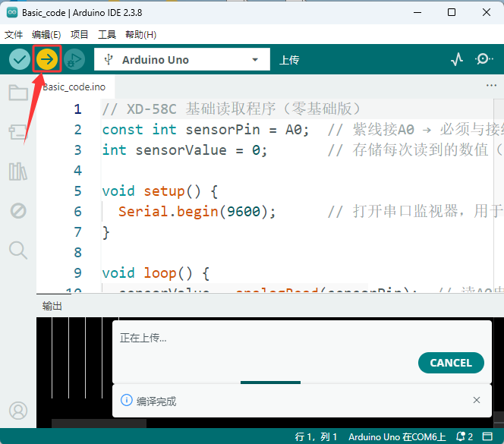Open the Arduino Uno board selector dropdown
Image resolution: width=504 pixels, height=444 pixels.
coord(182,59)
